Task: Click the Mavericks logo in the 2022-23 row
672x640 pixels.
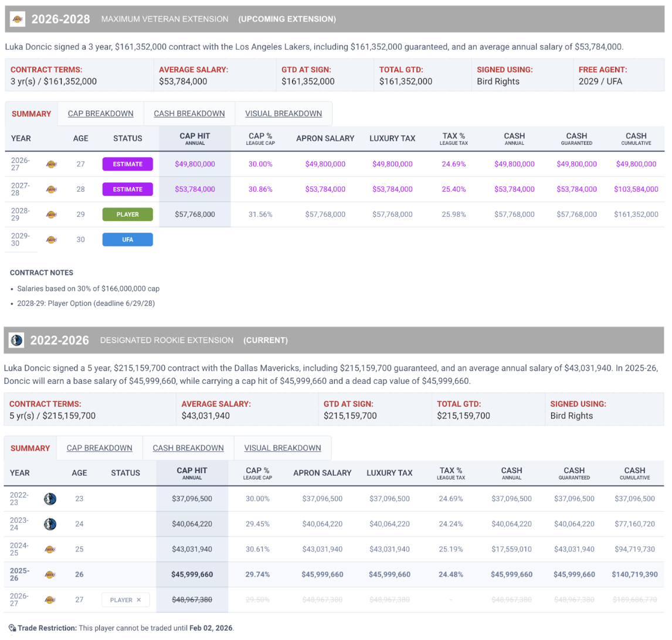Action: point(50,499)
